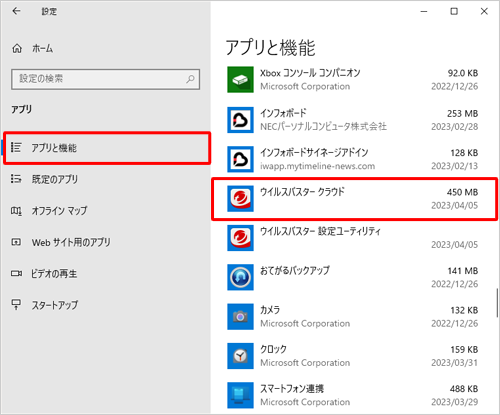Select クロック app name
The image size is (500, 415).
[x=273, y=349]
